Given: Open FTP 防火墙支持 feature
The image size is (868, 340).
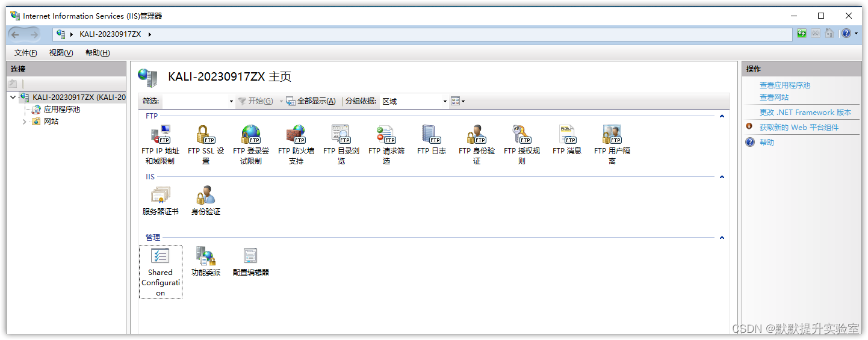Looking at the screenshot, I should point(296,144).
